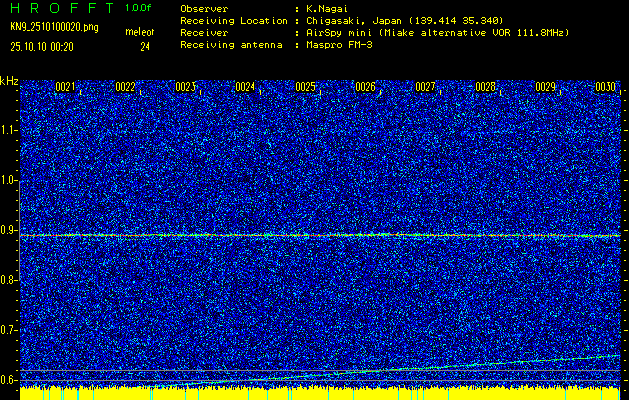Viewport: 629px width, 400px height.
Task: Click the 0021 time marker
Action: [65, 87]
